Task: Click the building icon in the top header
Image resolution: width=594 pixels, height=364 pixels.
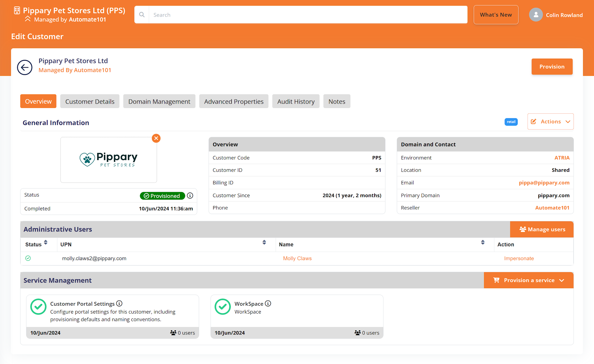Action: (x=16, y=10)
